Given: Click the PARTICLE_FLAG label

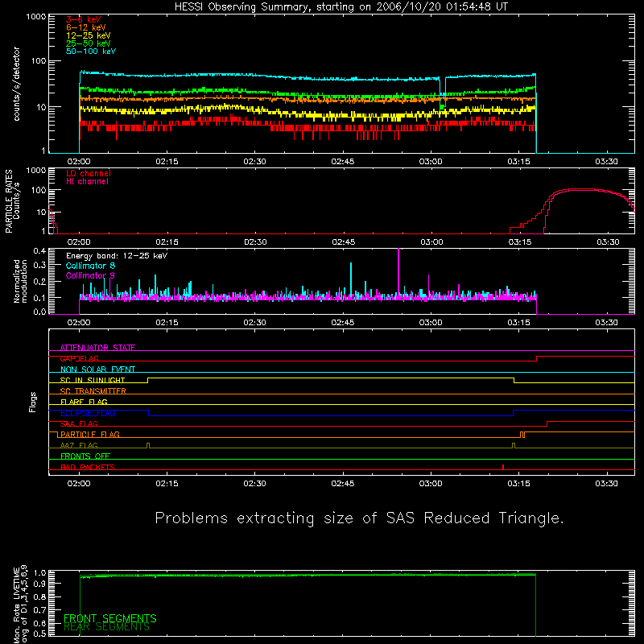Looking at the screenshot, I should 90,435.
